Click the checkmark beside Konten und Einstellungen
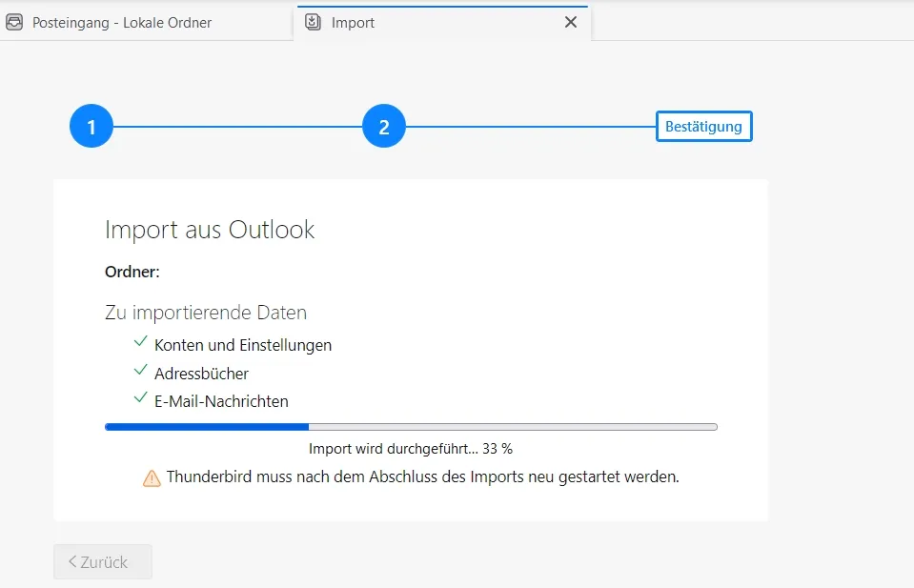 140,341
